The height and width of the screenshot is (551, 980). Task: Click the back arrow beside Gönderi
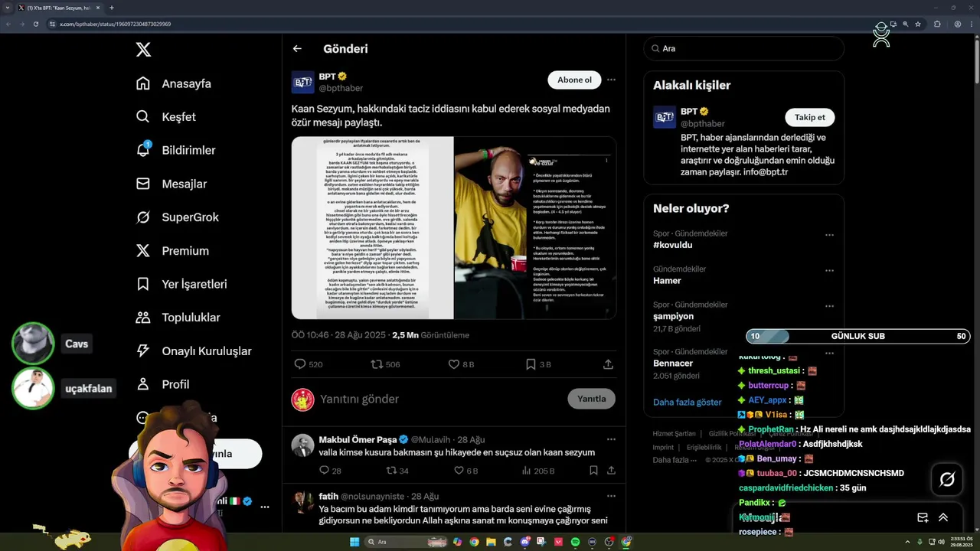click(297, 48)
